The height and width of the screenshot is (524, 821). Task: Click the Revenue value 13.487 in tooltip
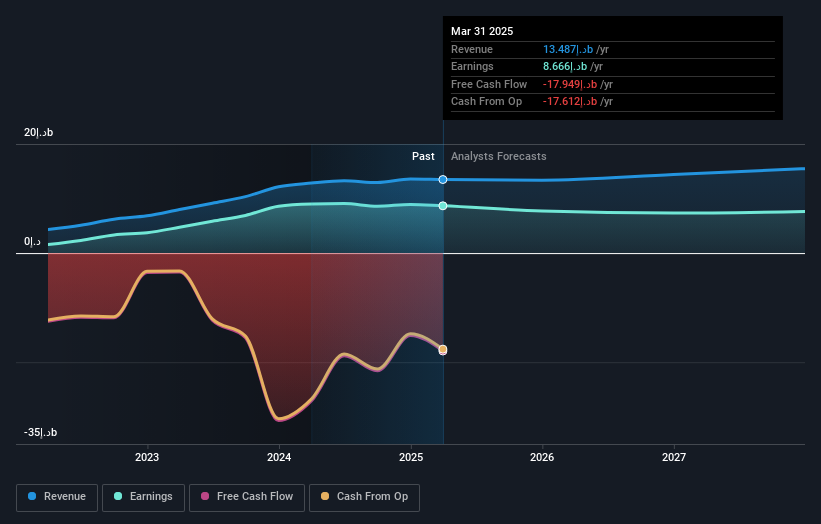point(568,49)
